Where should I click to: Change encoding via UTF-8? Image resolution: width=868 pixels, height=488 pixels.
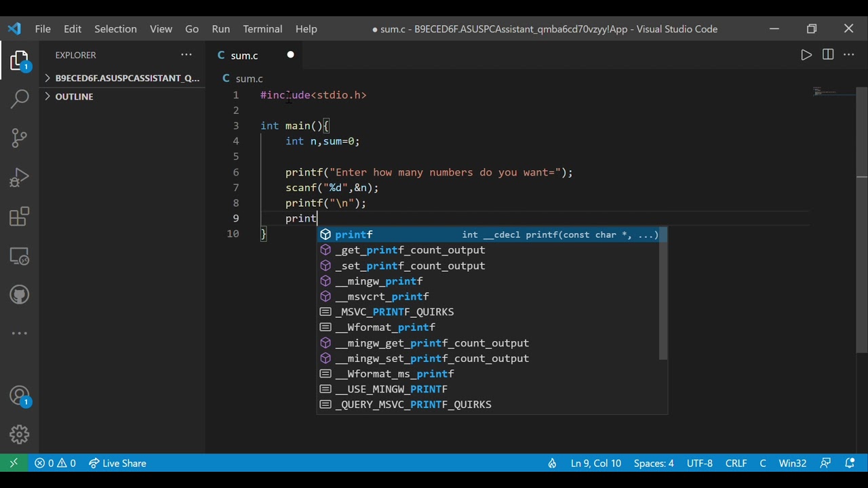(700, 464)
